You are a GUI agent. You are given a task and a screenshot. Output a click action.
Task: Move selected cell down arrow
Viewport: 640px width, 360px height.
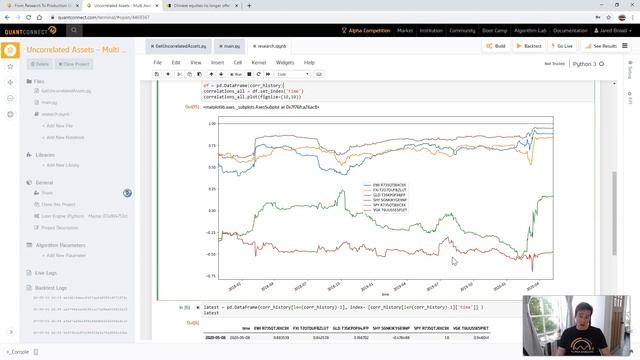(x=221, y=74)
